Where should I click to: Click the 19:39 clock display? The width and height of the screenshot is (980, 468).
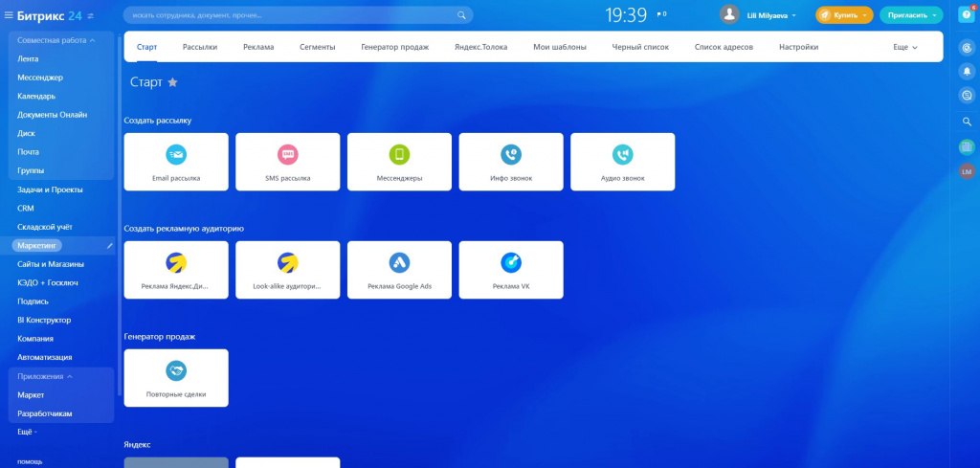click(x=626, y=15)
